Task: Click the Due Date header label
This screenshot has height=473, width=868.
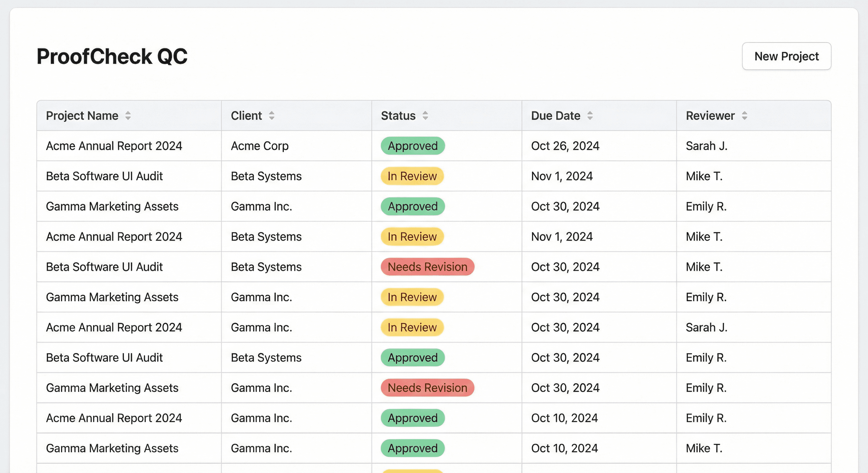Action: point(555,115)
